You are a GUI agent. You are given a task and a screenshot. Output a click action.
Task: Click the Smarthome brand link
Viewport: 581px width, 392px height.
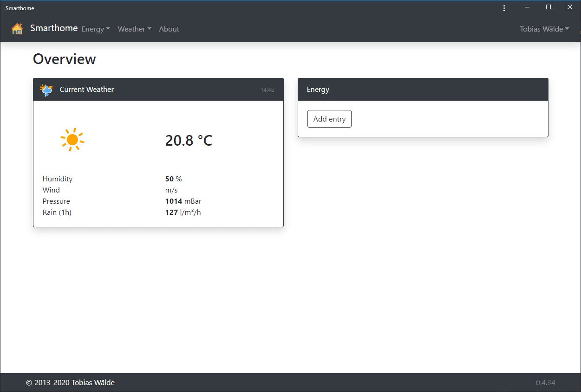click(x=54, y=28)
